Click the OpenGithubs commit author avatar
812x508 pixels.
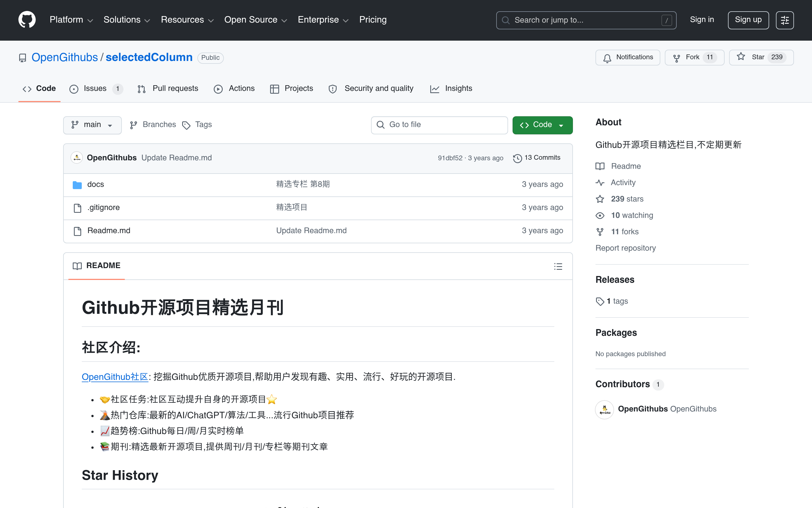coord(77,158)
